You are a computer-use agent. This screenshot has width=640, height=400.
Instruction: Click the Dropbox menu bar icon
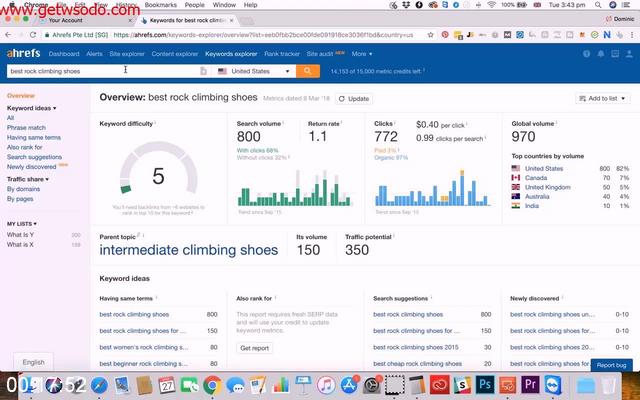[406, 5]
